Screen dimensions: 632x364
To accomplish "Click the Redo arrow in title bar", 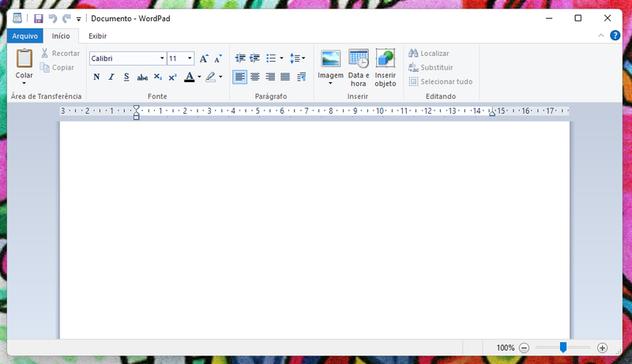I will [x=66, y=18].
